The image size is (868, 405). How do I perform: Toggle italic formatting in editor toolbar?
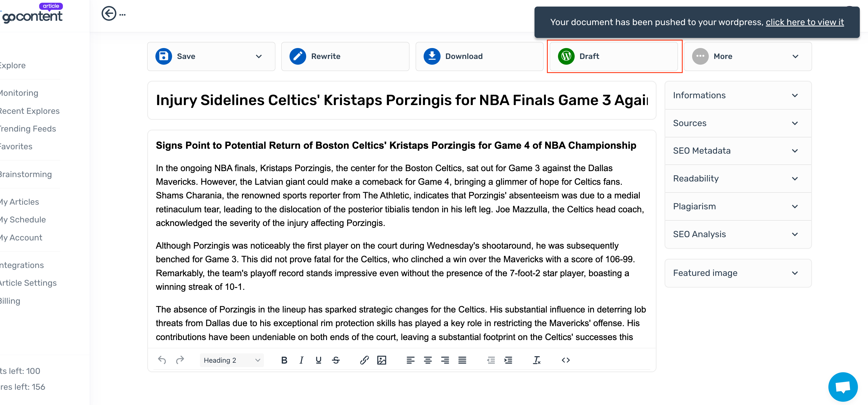(x=301, y=360)
